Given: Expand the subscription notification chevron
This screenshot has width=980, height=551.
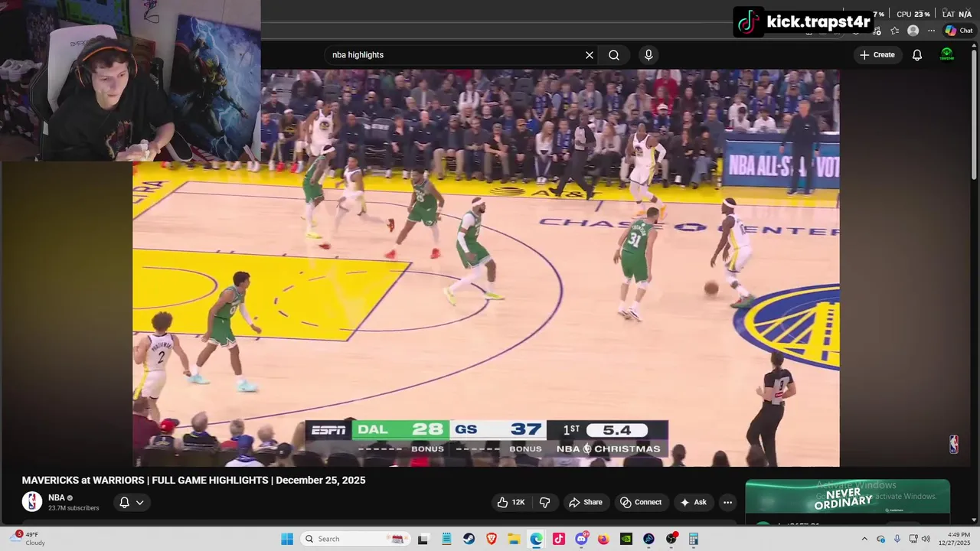Looking at the screenshot, I should point(139,503).
